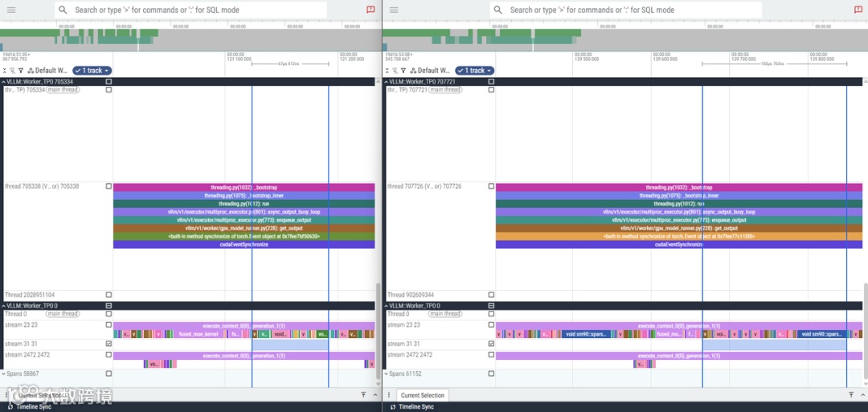Tick stream 2472 2472 checkbox, right window
868x412 pixels.
(491, 354)
